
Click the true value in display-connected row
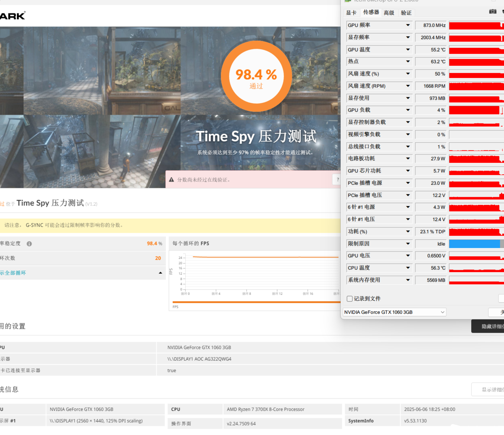pos(172,371)
